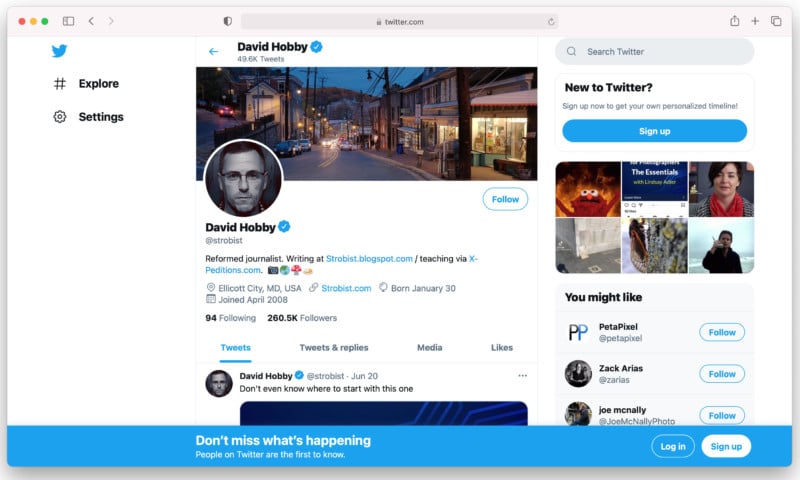This screenshot has width=800, height=480.
Task: Follow David Hobby on his profile
Action: (x=505, y=199)
